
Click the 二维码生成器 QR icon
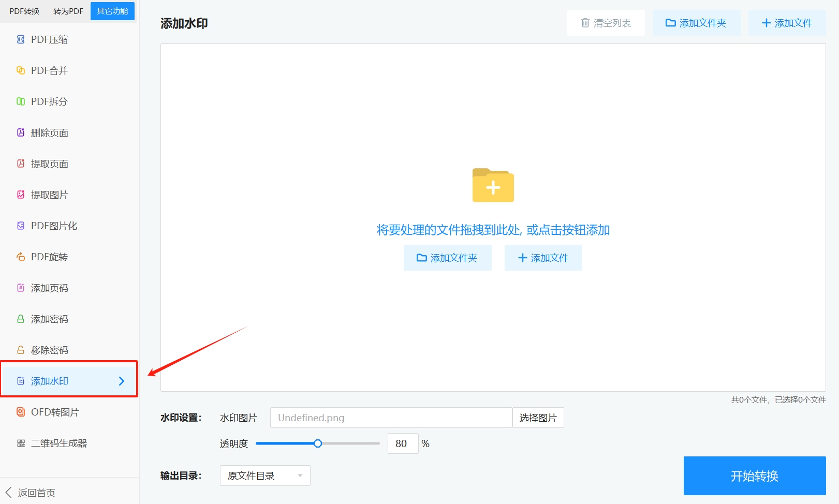pyautogui.click(x=21, y=443)
